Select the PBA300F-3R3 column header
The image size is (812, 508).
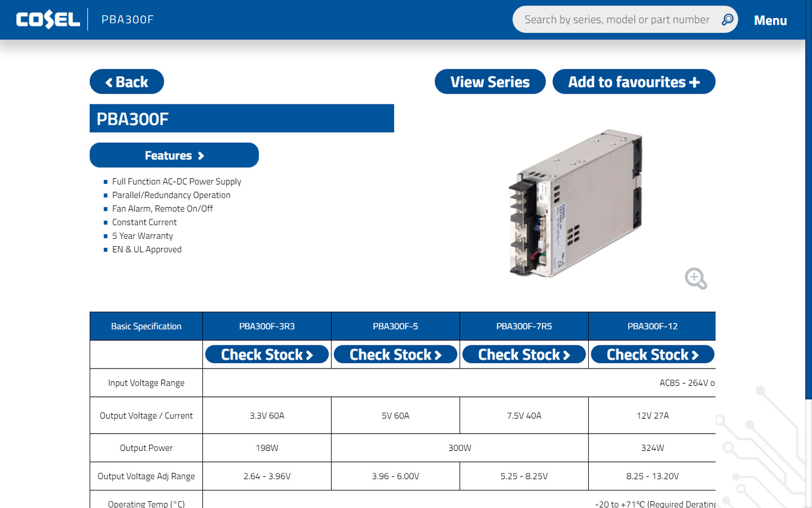tap(267, 326)
